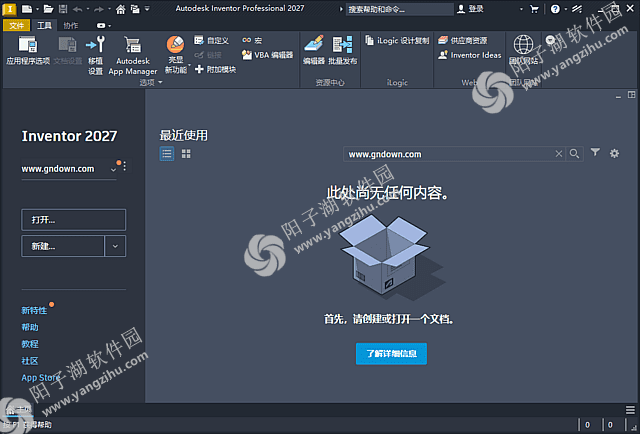Open the What's New (新特性) link
640x434 pixels.
[34, 311]
